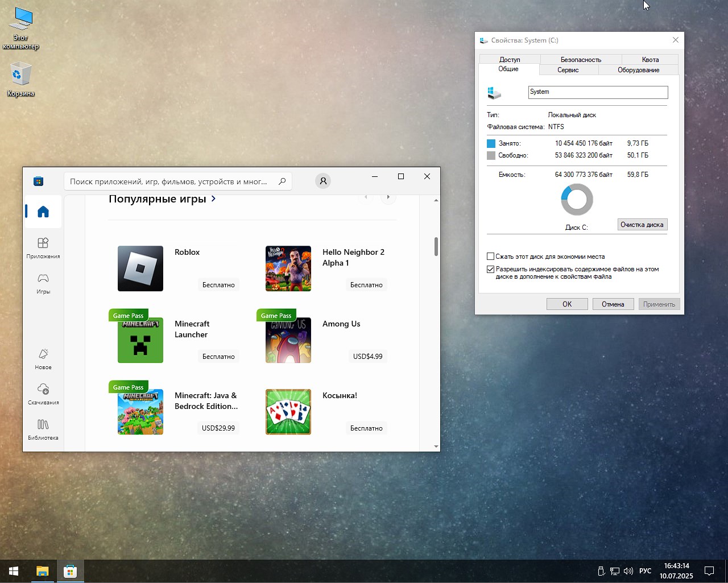Image resolution: width=728 pixels, height=583 pixels.
Task: Click Бесплатно price button for Roblox
Action: [x=218, y=285]
